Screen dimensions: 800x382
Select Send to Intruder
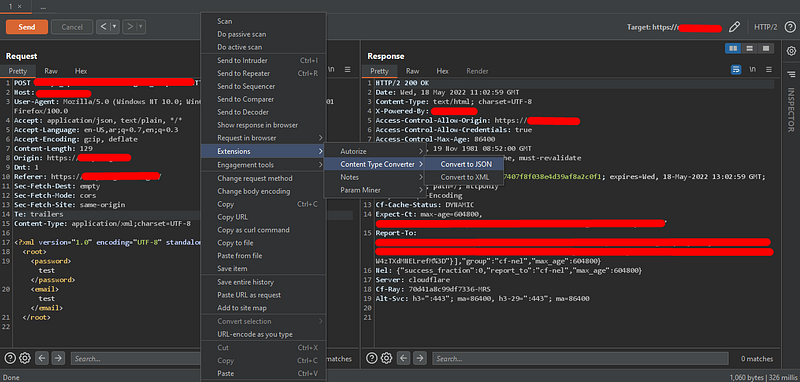pyautogui.click(x=263, y=61)
